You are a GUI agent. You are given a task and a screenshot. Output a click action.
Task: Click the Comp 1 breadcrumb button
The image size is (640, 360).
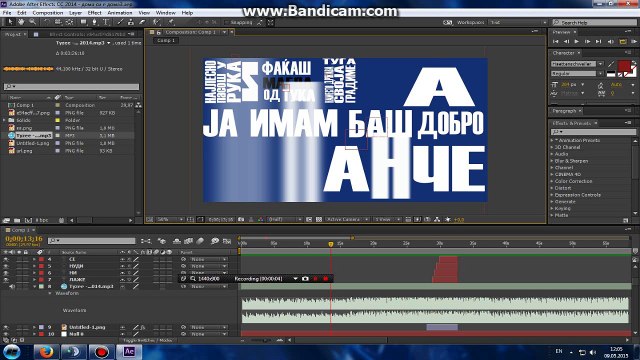(x=166, y=40)
